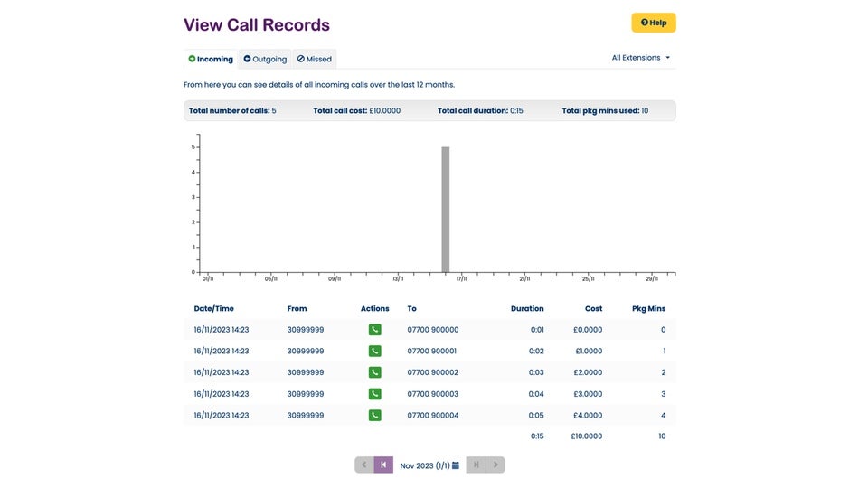Switch to the Missed calls tab
This screenshot has width=868, height=488.
315,60
